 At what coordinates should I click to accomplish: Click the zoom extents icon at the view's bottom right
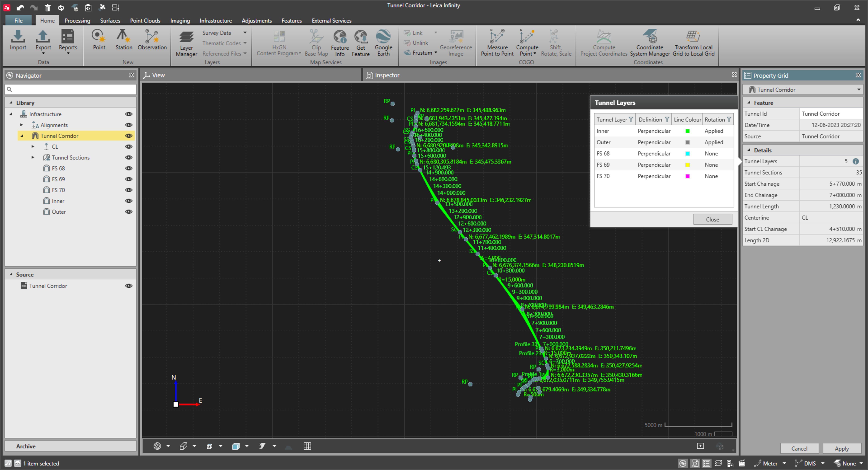pyautogui.click(x=700, y=446)
